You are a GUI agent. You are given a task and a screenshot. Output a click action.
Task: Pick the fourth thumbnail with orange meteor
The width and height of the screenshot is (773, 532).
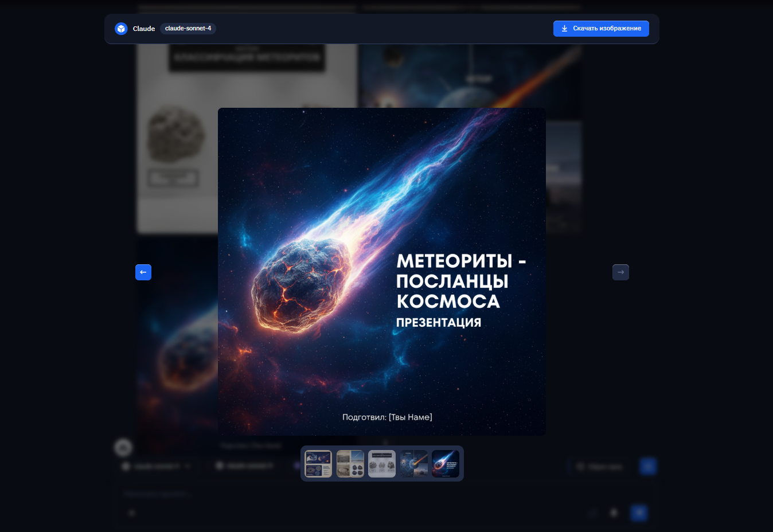[414, 464]
